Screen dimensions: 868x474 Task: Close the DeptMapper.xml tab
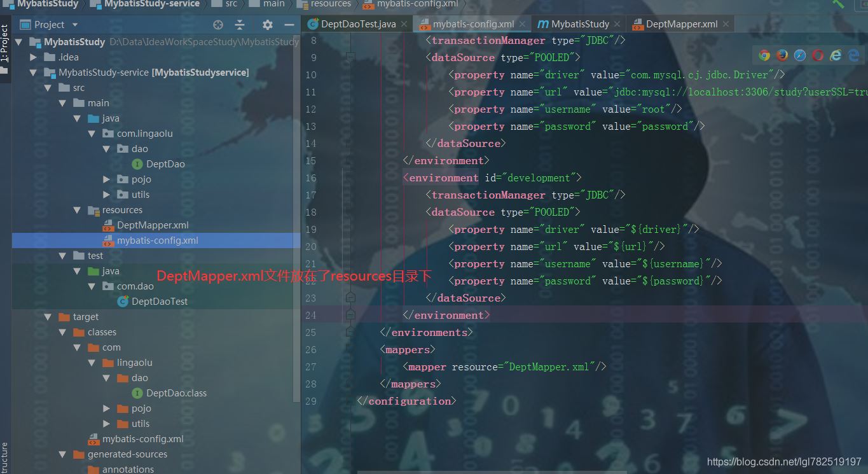(726, 24)
